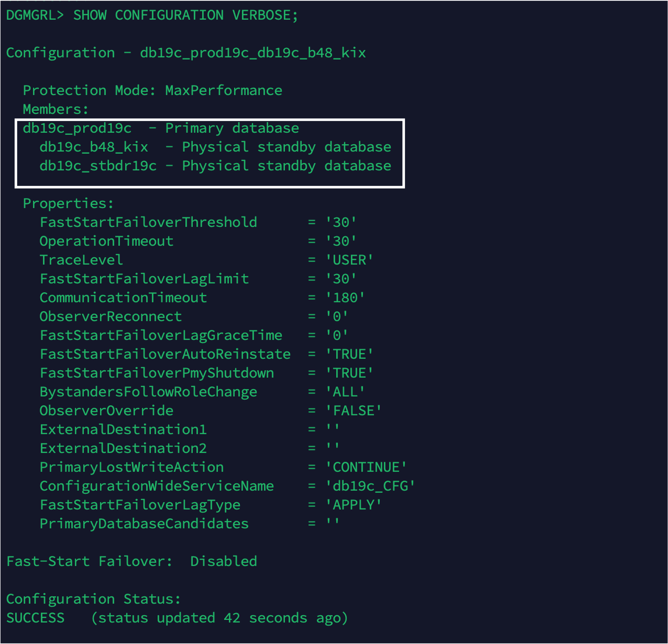Click the FastStartFailoverThreshold property name
This screenshot has width=668, height=644.
(148, 222)
